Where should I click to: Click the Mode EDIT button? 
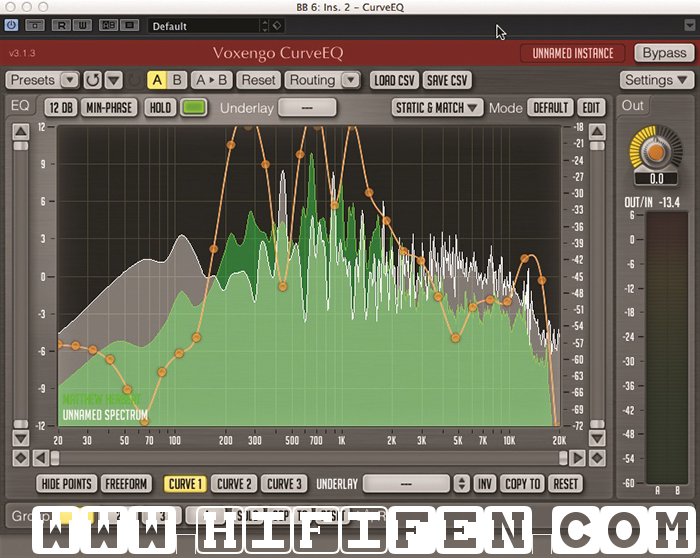click(x=591, y=108)
